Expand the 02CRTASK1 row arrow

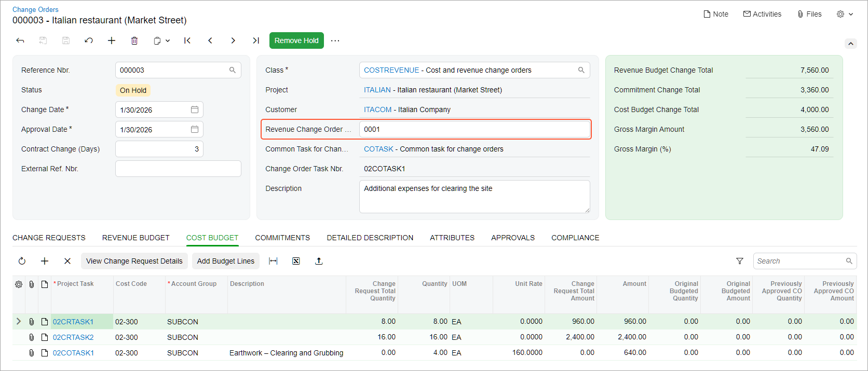click(x=19, y=321)
